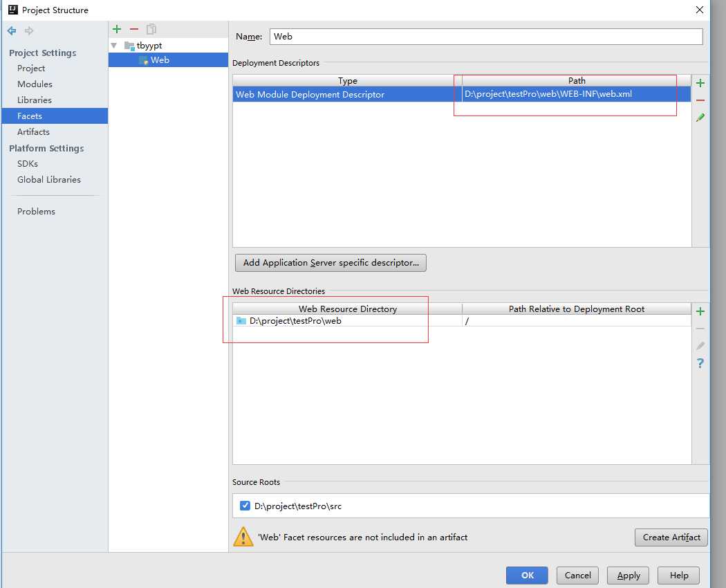Click the Create Artifact button

click(x=671, y=538)
